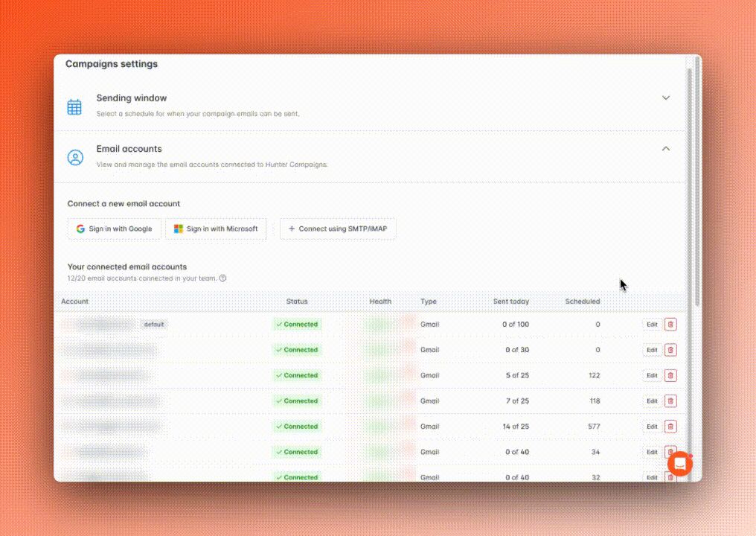This screenshot has height=536, width=756.
Task: Sign in with Microsoft
Action: [216, 229]
